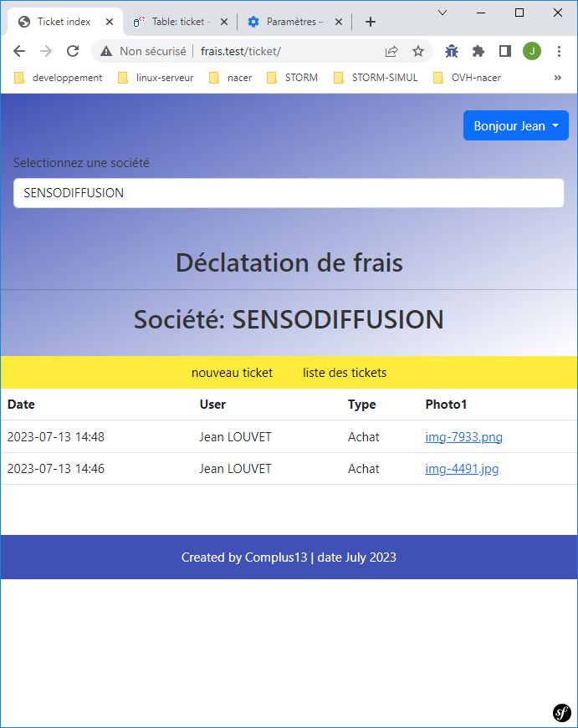578x728 pixels.
Task: Expand the Bonjour Jean dropdown
Action: point(515,126)
